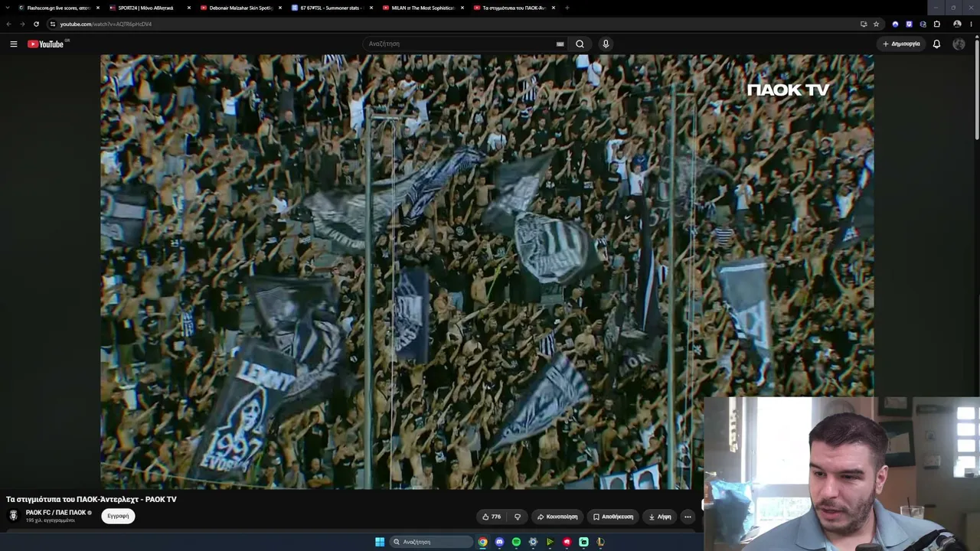Screen dimensions: 980x551
Task: Open the on-screen keyboard in search box
Action: (x=560, y=44)
